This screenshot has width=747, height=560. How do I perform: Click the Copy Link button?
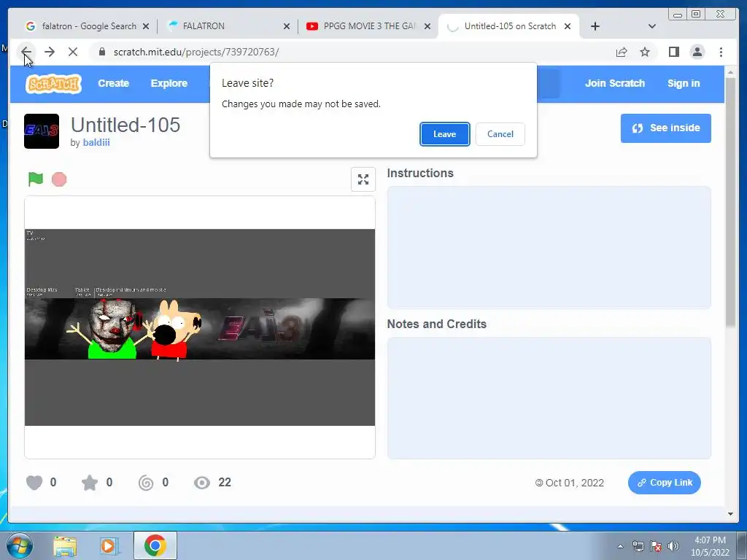664,483
